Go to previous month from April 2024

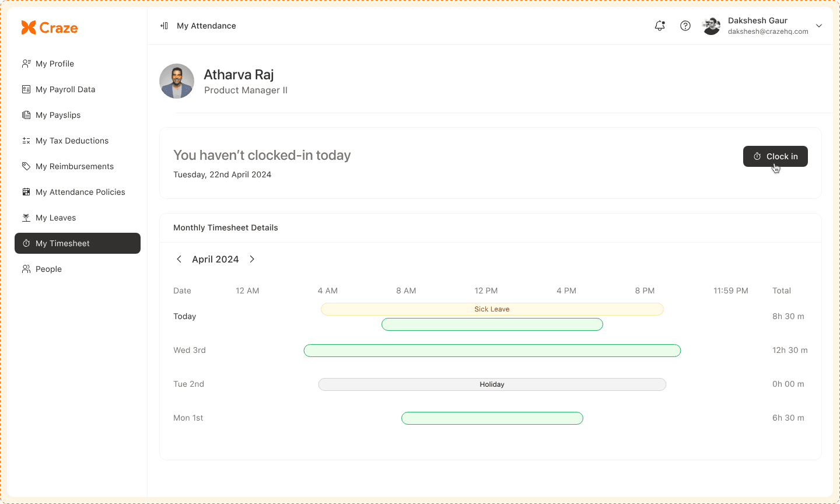point(179,259)
